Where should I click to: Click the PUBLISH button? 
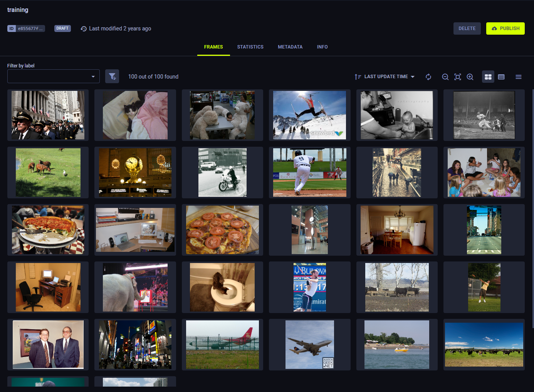point(505,28)
